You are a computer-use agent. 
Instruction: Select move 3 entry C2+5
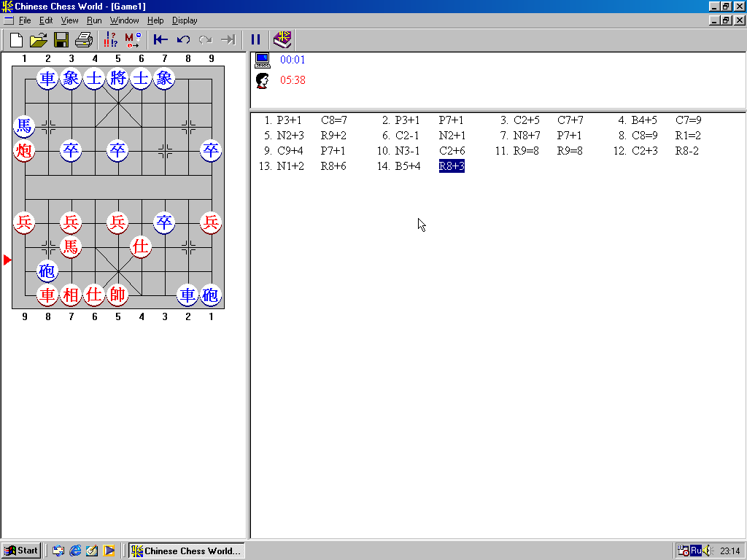click(x=527, y=120)
